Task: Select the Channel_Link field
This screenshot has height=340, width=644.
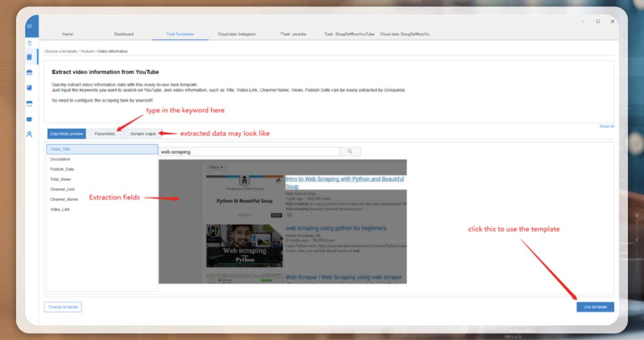Action: 102,189
